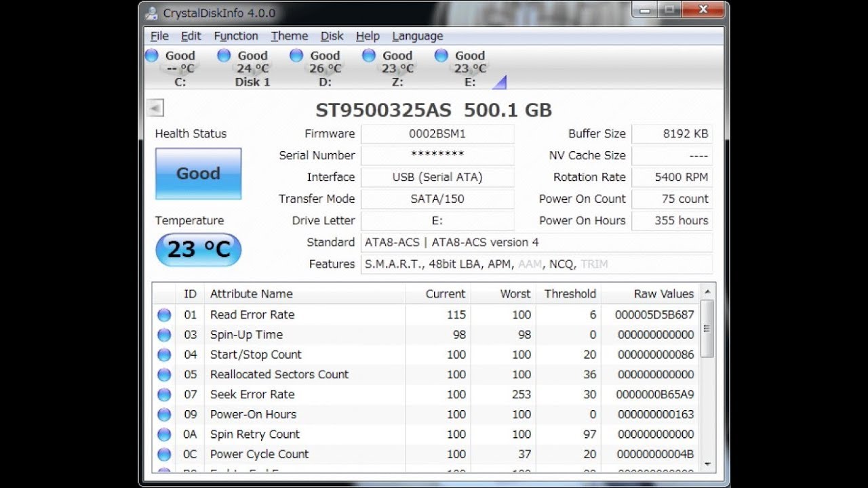Select the Z: drive status orb
The height and width of the screenshot is (488, 868).
pos(369,56)
